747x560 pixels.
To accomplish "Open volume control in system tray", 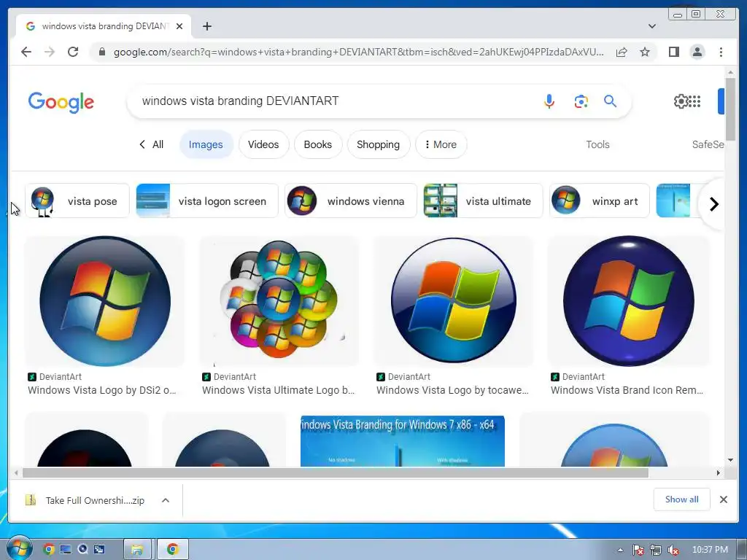I will 673,550.
